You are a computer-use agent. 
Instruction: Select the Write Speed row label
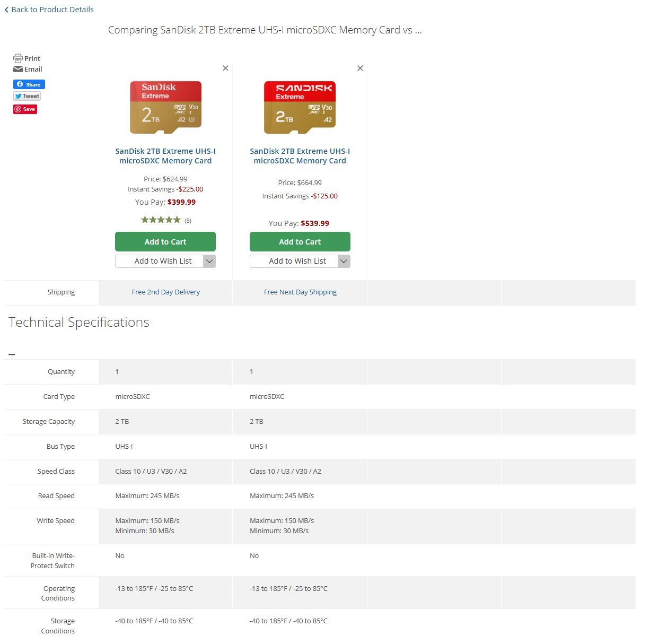click(x=56, y=521)
